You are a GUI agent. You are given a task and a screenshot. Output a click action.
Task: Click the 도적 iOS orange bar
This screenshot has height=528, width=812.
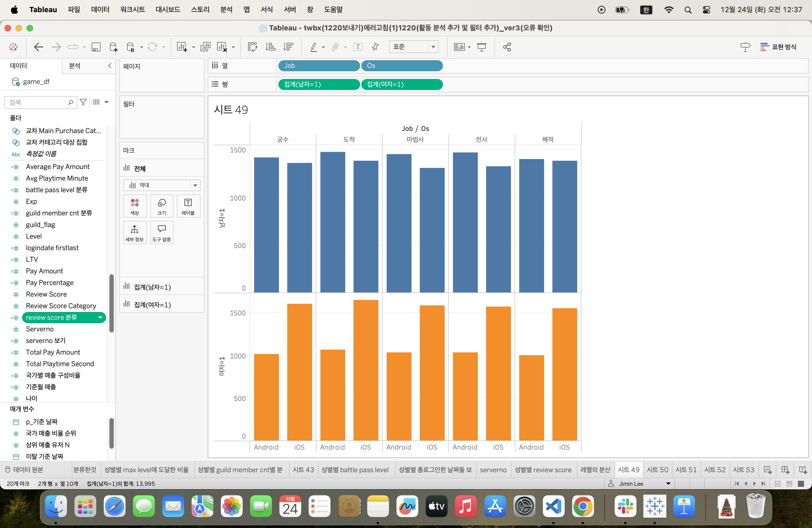click(366, 370)
